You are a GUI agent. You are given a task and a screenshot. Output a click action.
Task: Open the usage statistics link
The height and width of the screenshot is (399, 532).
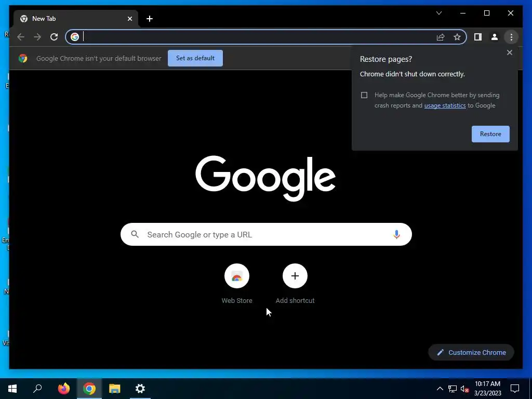tap(445, 105)
